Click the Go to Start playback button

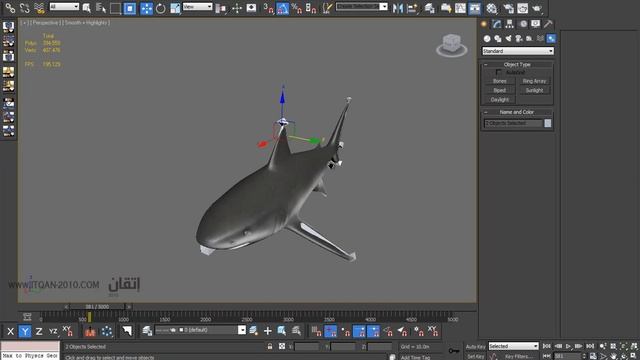click(547, 346)
